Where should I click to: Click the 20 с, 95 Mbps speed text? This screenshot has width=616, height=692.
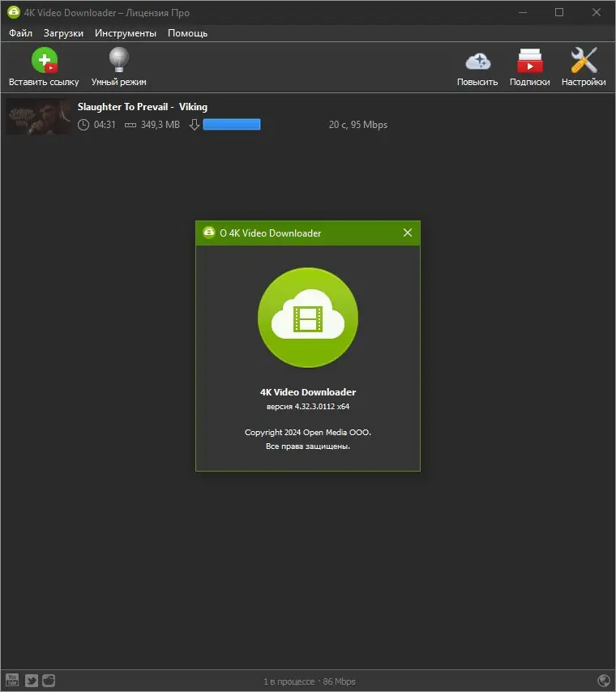[x=358, y=125]
